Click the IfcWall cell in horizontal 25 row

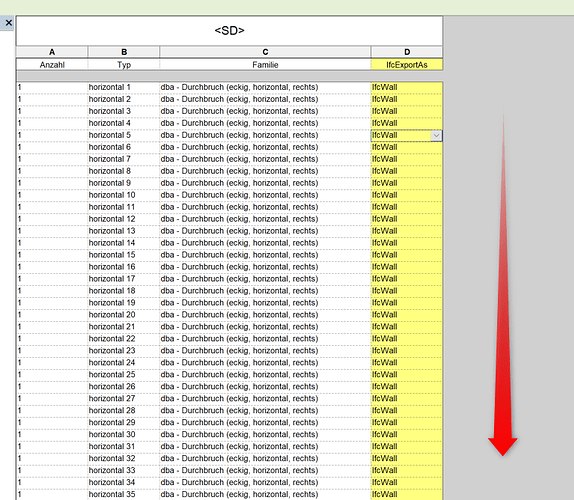407,374
